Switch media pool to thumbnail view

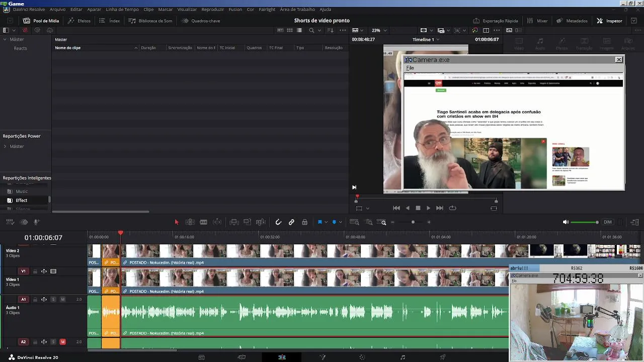pos(290,30)
